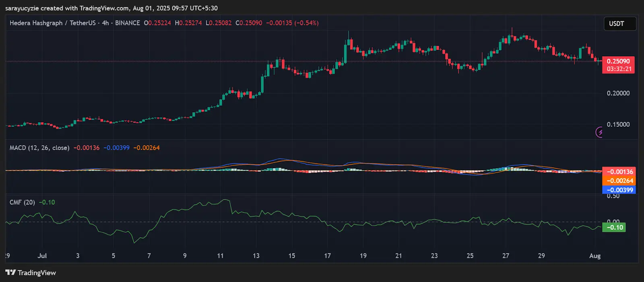
Task: Click the high price value H0.25274
Action: 188,23
